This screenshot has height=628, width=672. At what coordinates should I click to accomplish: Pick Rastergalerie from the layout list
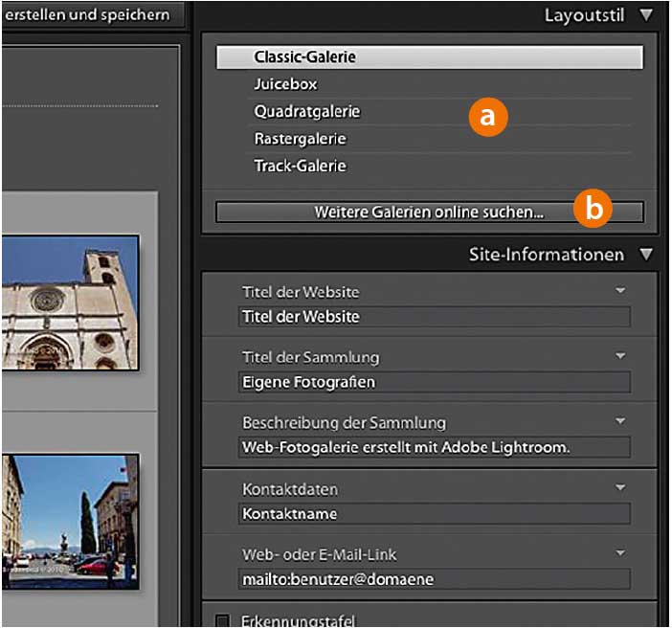[300, 139]
